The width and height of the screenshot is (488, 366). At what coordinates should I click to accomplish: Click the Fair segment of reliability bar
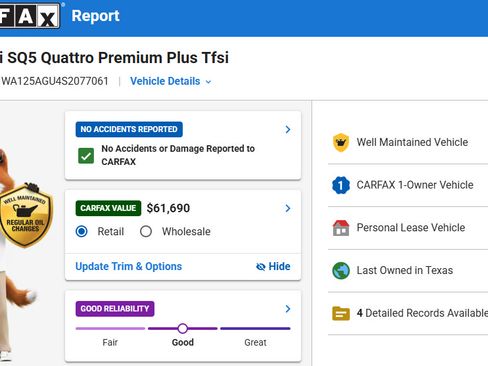(110, 328)
